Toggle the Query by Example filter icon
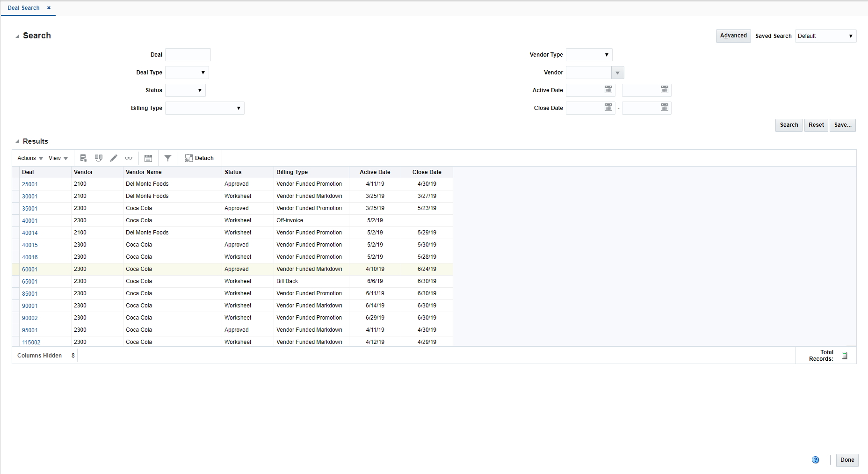The image size is (868, 474). (x=168, y=158)
